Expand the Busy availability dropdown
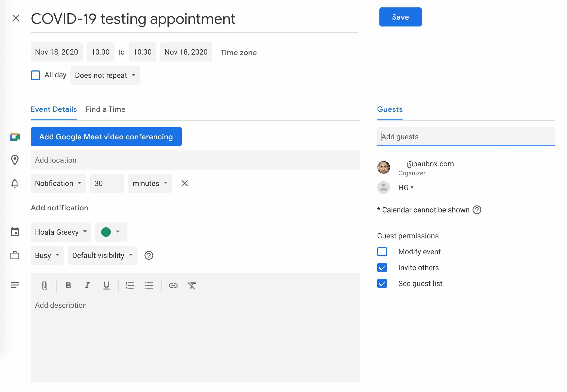Image resolution: width=567 pixels, height=392 pixels. (47, 255)
